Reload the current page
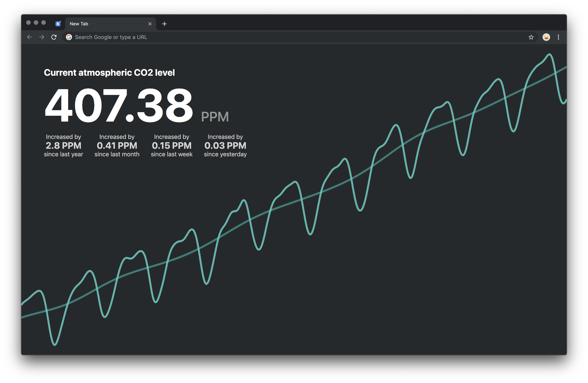 [x=54, y=37]
